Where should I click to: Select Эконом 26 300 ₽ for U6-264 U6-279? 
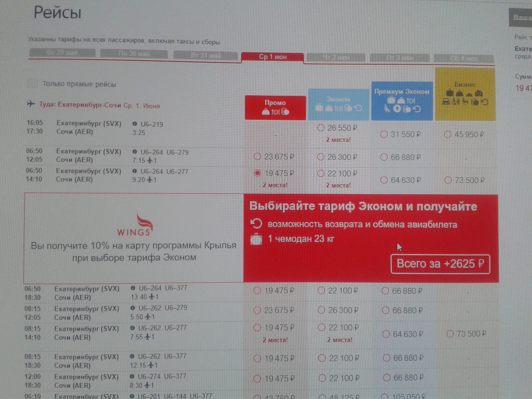tap(321, 157)
